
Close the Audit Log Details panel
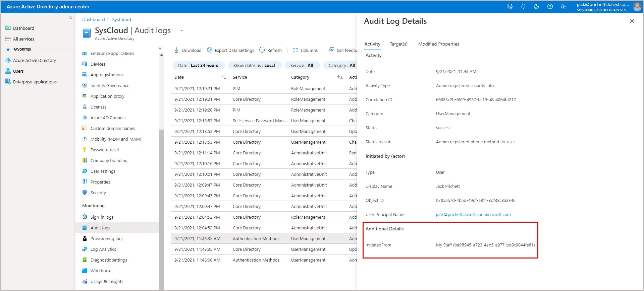click(632, 21)
